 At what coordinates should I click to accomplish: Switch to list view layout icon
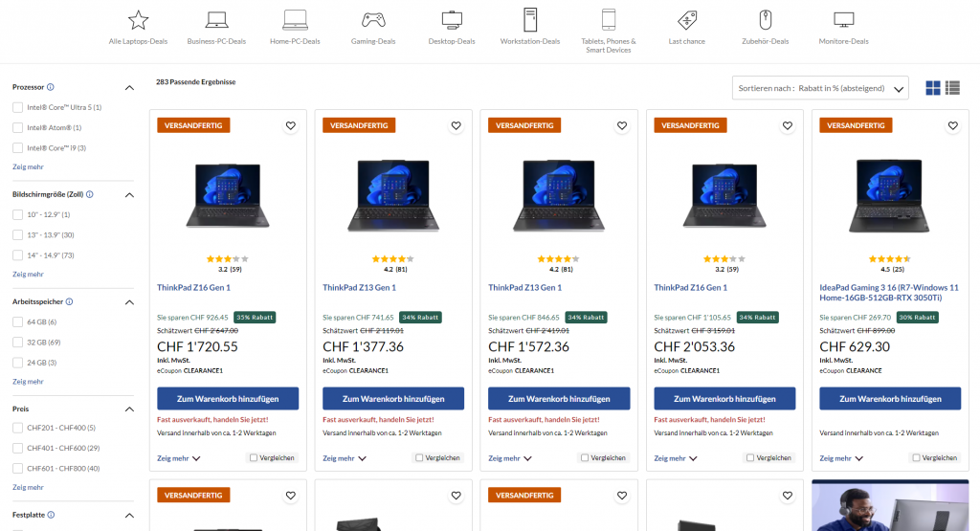[952, 88]
